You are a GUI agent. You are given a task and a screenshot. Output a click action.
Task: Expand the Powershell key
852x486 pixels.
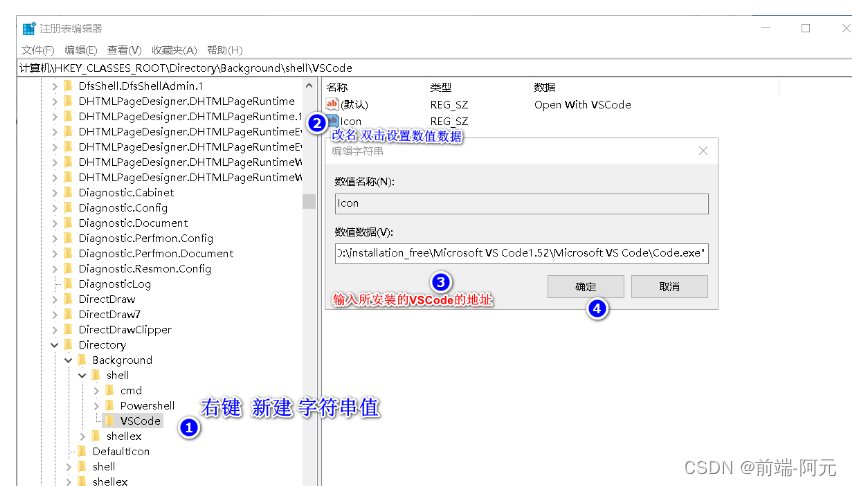tap(96, 406)
